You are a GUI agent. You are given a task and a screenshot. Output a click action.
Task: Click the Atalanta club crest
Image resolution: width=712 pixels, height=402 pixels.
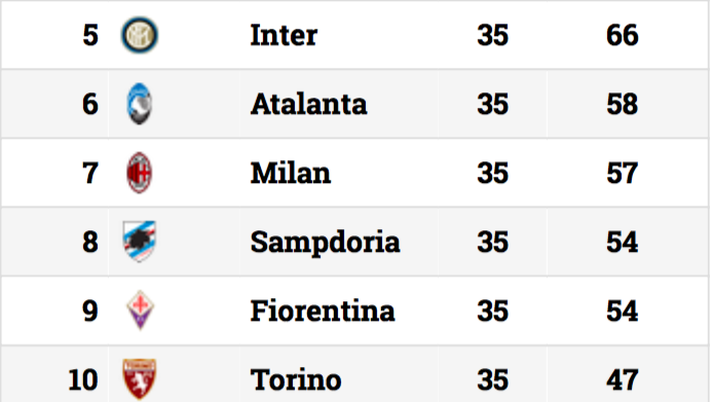click(x=140, y=104)
